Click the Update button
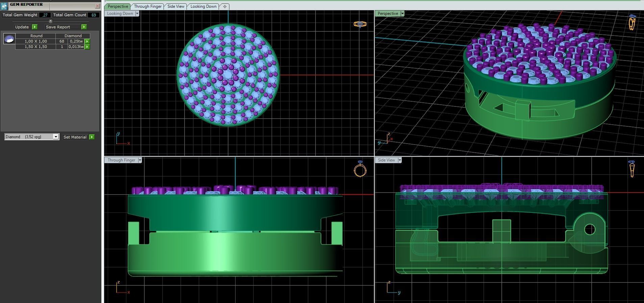The height and width of the screenshot is (303, 644). [x=22, y=27]
